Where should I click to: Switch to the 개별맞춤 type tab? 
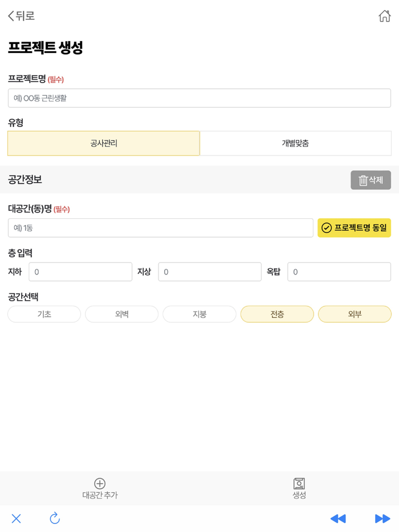295,143
